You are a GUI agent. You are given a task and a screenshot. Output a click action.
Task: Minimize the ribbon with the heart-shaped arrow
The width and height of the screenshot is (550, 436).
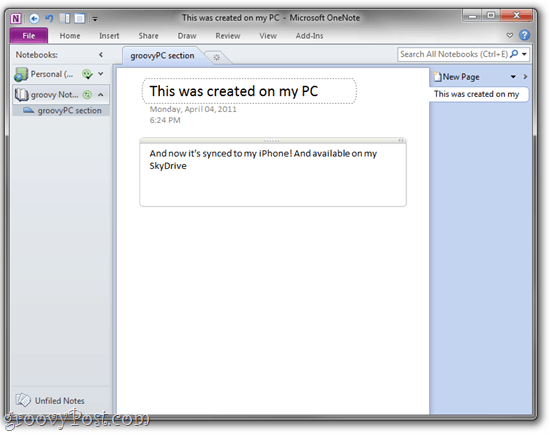pyautogui.click(x=510, y=35)
